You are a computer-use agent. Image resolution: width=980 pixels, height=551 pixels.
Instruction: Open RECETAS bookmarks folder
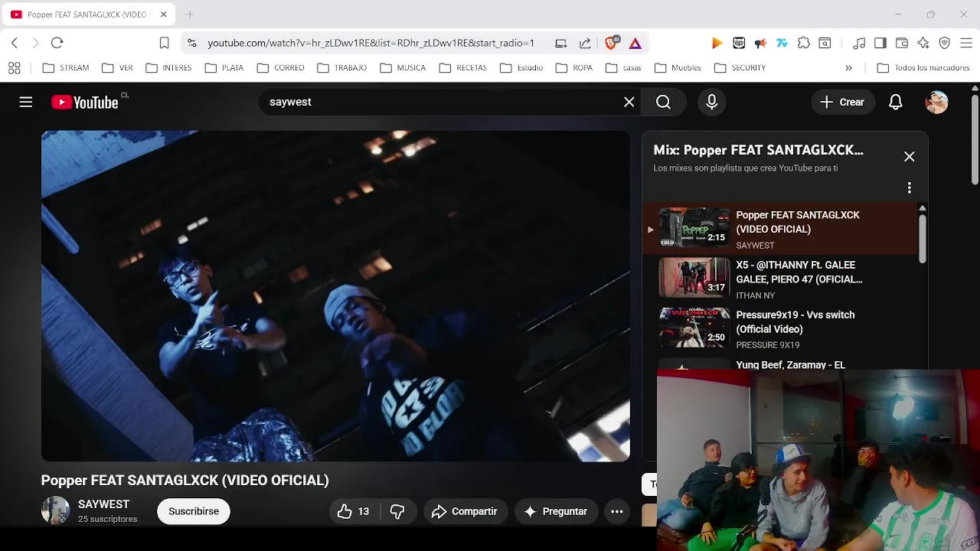463,68
